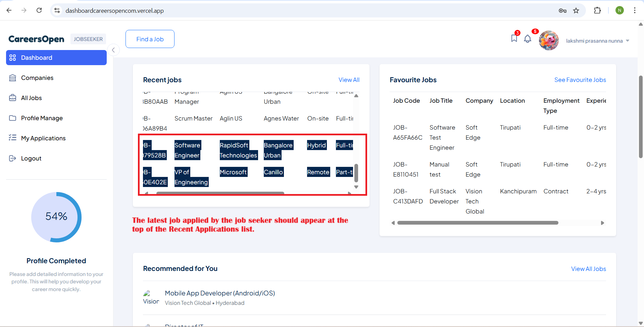Click View All in Recent jobs
This screenshot has height=327, width=644.
point(349,80)
